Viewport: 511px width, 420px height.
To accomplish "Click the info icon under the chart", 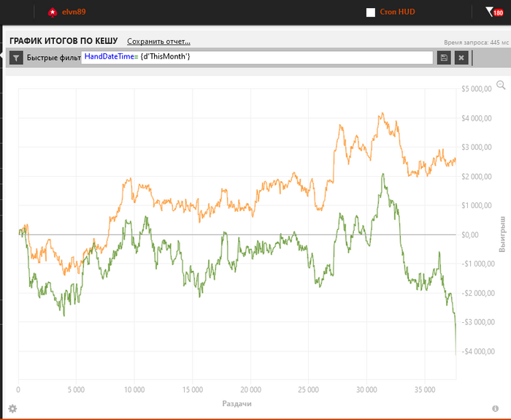I will 496,408.
